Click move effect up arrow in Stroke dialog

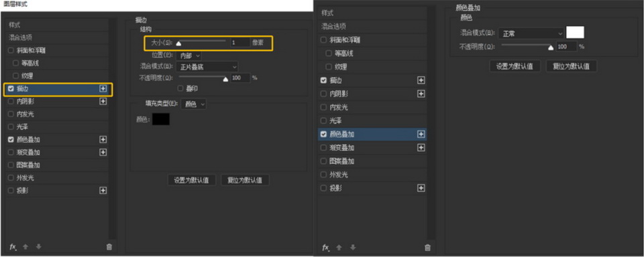pos(25,247)
